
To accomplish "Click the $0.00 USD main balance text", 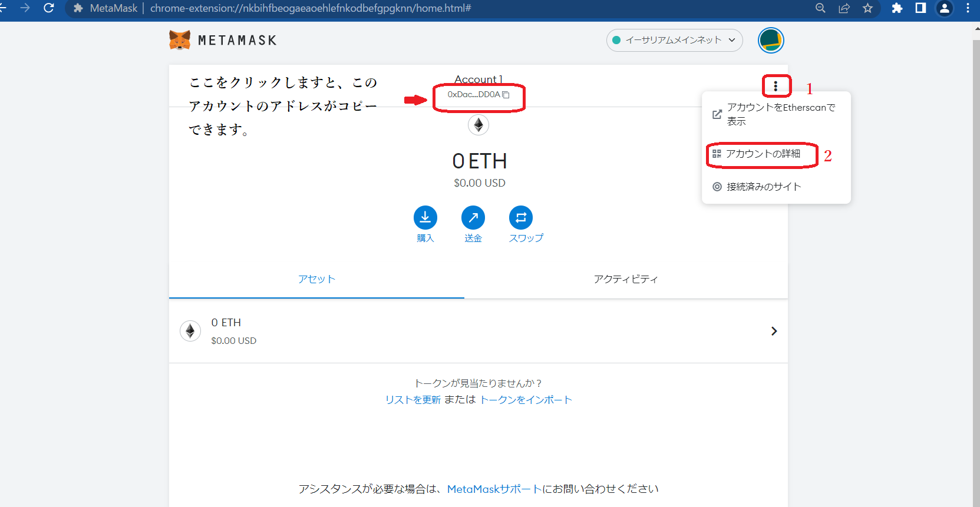I will point(480,183).
